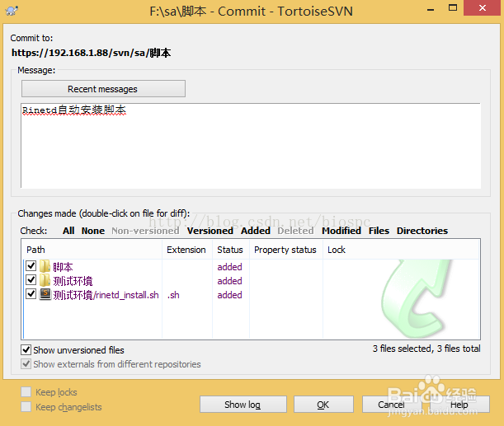Select the 测试环境 path entry
Screen dimensions: 504x426
[73, 281]
